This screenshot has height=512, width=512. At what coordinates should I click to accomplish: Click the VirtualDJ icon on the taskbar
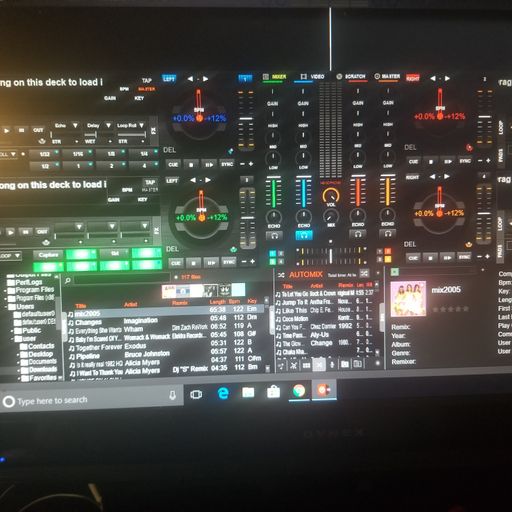[323, 390]
